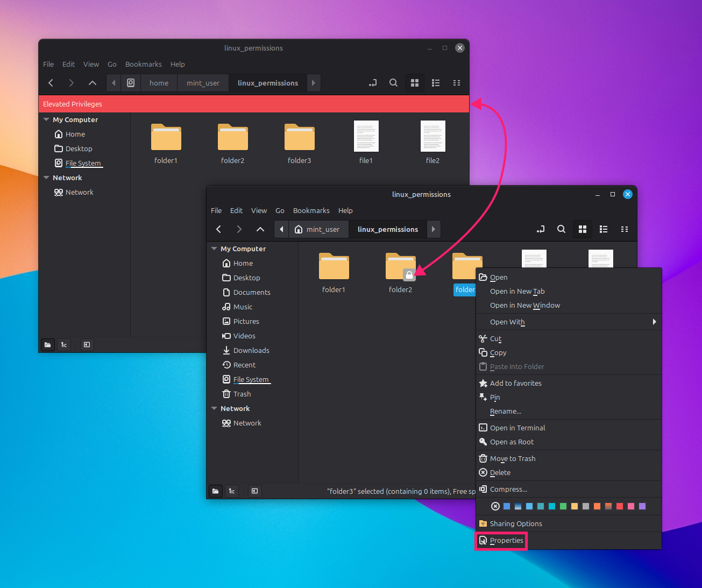Clear folder color with the X icon
This screenshot has width=702, height=588.
tap(495, 506)
